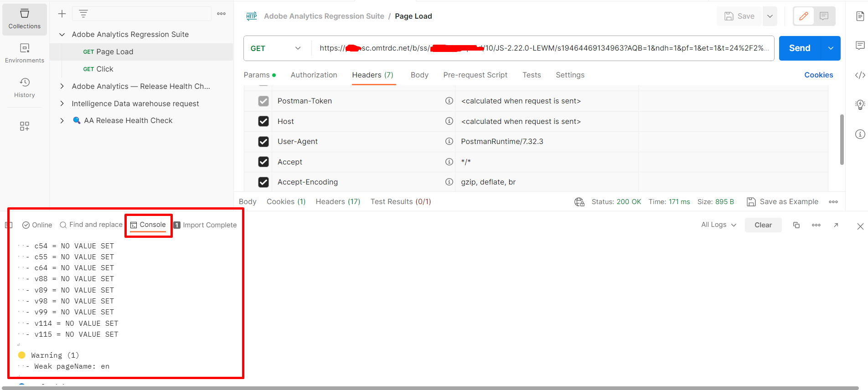
Task: Uncheck the User-Agent header checkbox
Action: 263,142
